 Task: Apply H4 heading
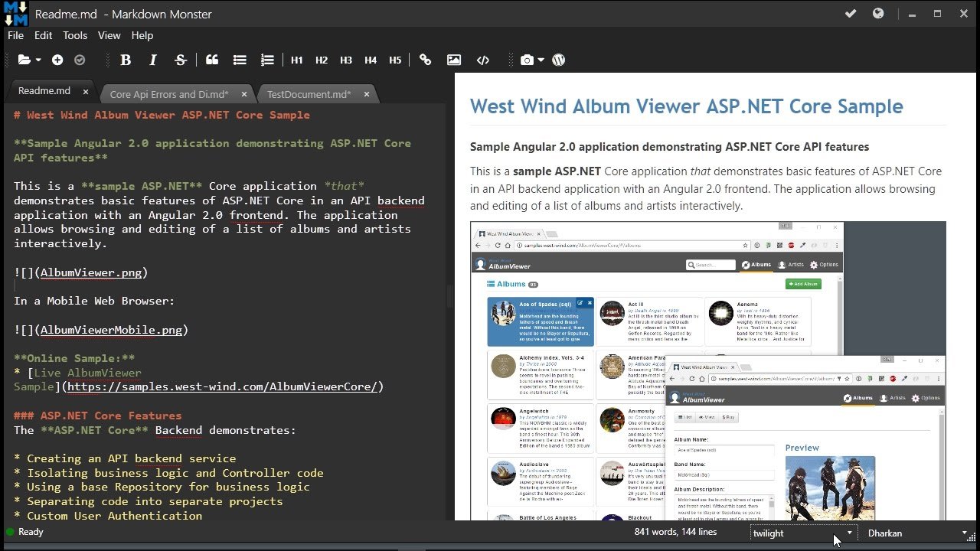click(x=371, y=60)
